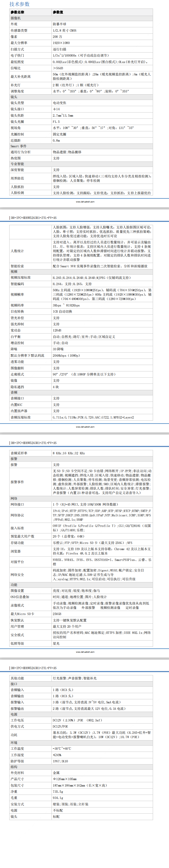169x868 pixels.
Task: Select the power supply value "DC12V/POE"
Action: (x=60, y=727)
